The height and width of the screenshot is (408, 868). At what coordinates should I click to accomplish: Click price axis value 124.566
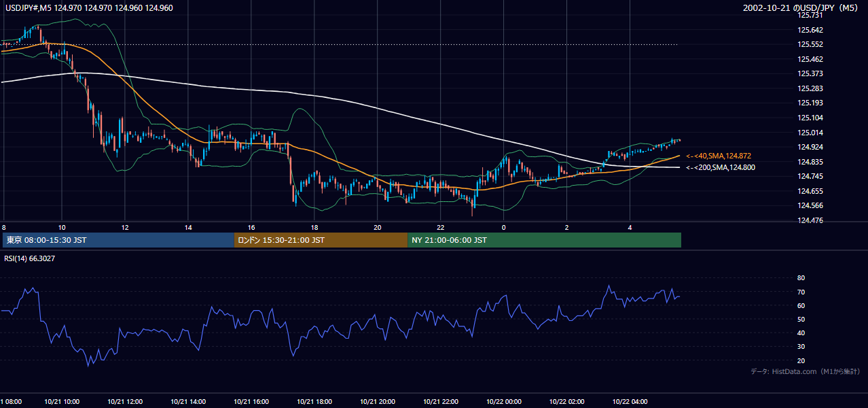(810, 205)
